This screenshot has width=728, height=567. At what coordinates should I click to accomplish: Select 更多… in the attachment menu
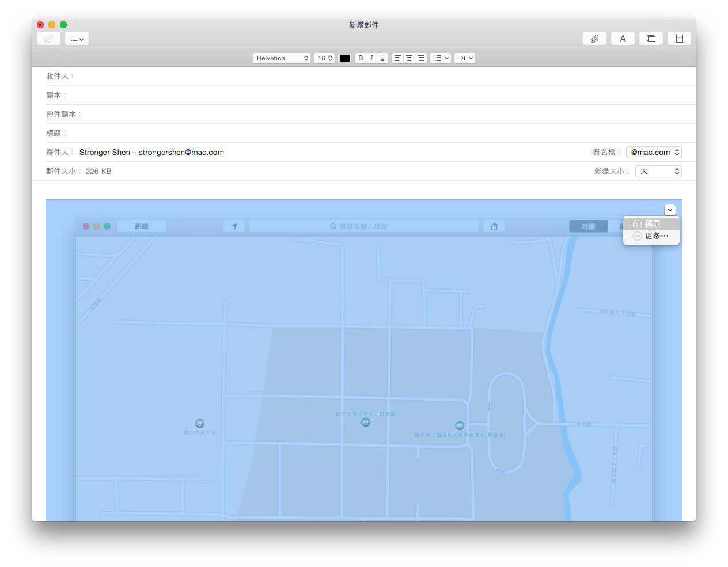pos(651,236)
